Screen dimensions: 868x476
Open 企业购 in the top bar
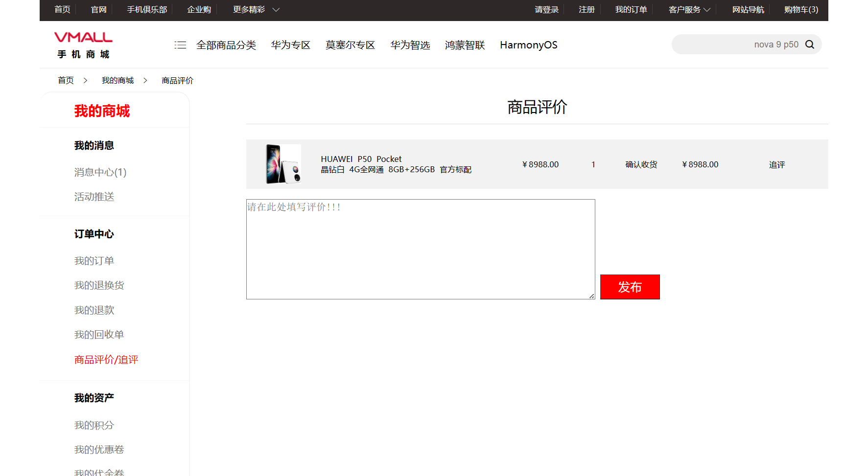click(199, 10)
